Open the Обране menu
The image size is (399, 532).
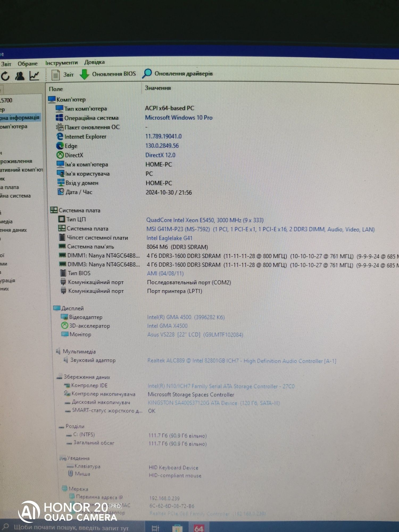tap(27, 64)
